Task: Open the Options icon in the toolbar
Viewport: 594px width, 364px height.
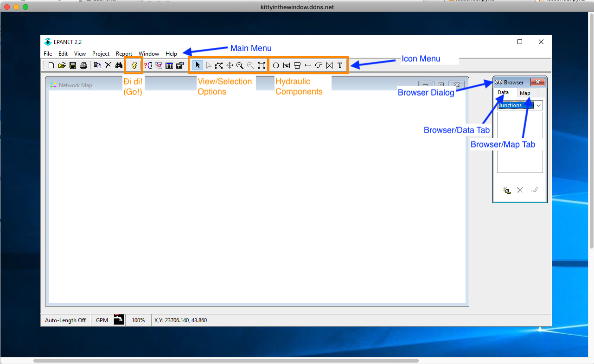Action: (180, 65)
